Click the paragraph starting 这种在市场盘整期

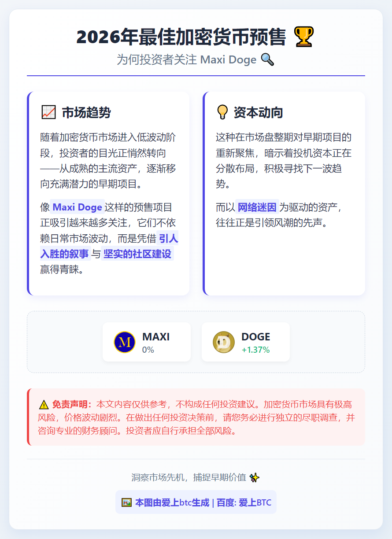[x=283, y=161]
